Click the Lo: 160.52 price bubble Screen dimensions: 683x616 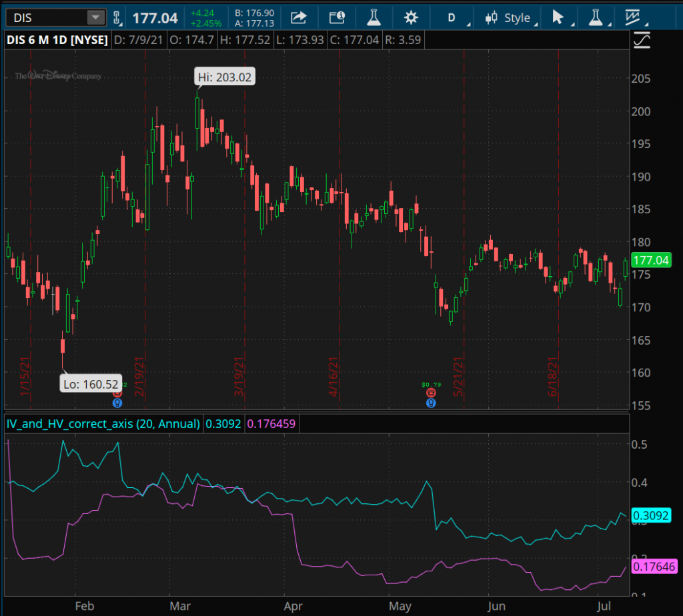[91, 384]
